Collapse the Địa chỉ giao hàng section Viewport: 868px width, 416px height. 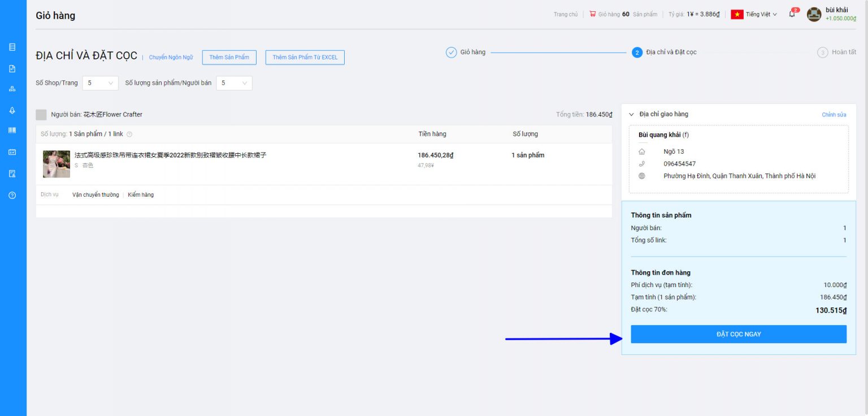click(x=632, y=115)
